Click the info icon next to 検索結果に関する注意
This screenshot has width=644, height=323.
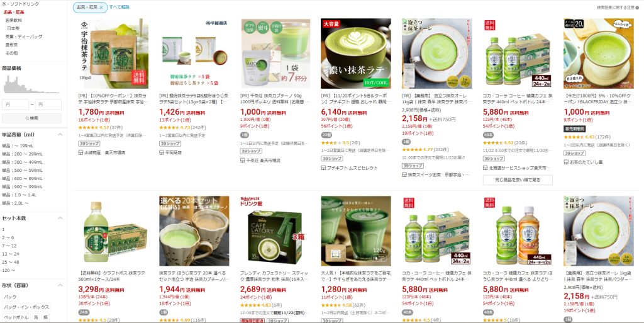638,8
